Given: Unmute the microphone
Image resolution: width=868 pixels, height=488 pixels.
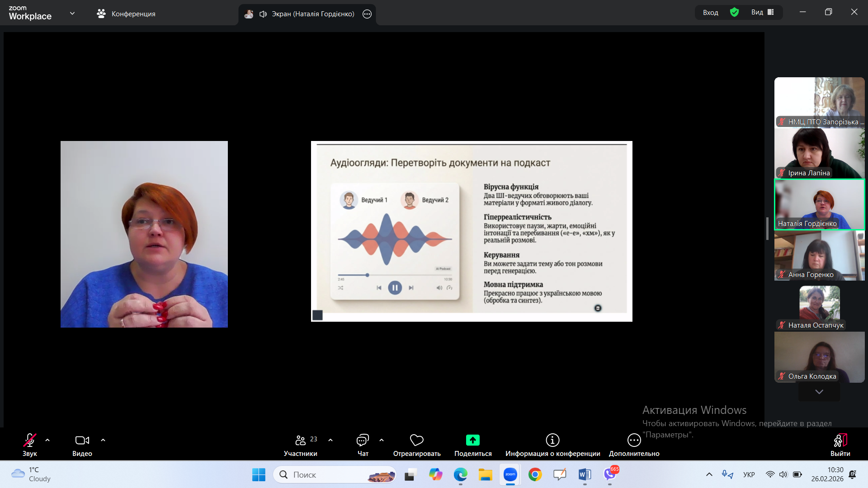Looking at the screenshot, I should [30, 440].
